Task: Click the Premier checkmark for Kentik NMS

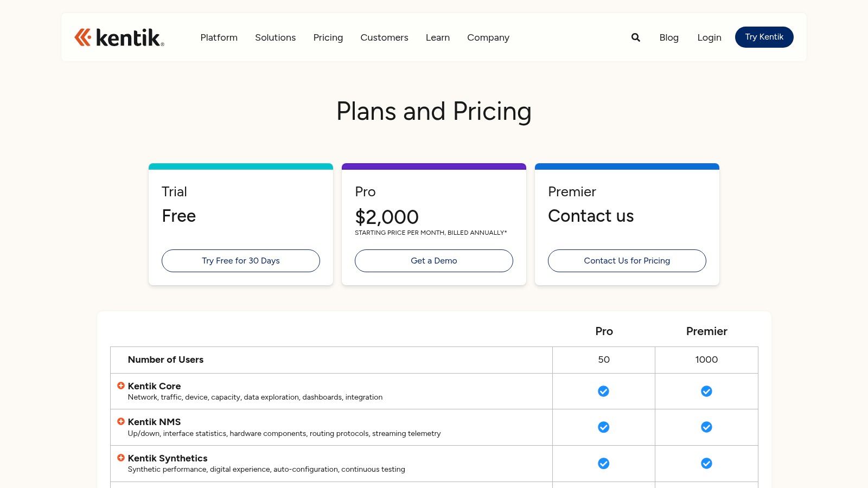Action: (706, 427)
